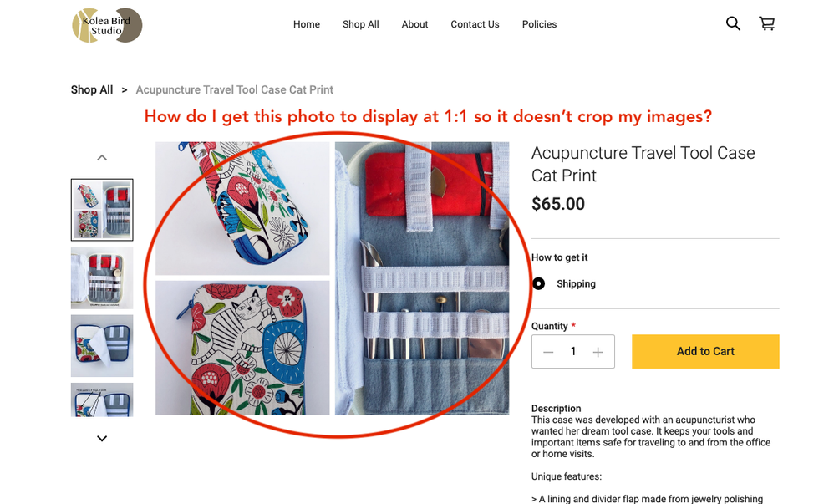Select the first product thumbnail
The image size is (834, 504).
tap(102, 210)
